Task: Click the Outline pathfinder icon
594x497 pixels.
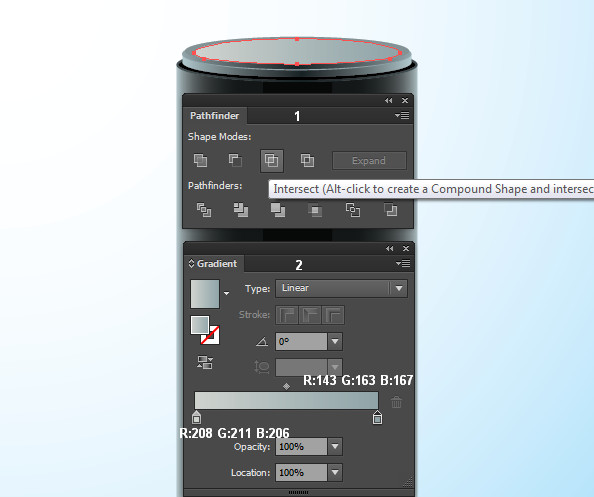Action: pyautogui.click(x=353, y=210)
